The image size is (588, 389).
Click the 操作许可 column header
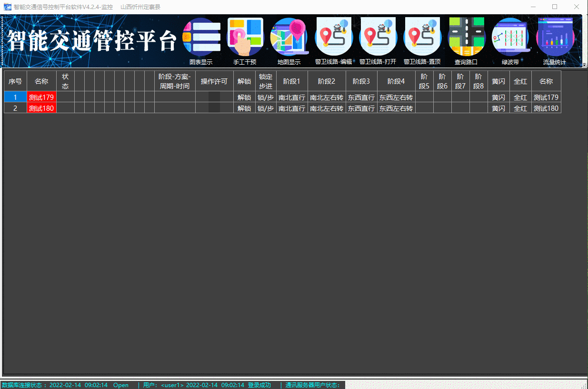click(x=214, y=81)
